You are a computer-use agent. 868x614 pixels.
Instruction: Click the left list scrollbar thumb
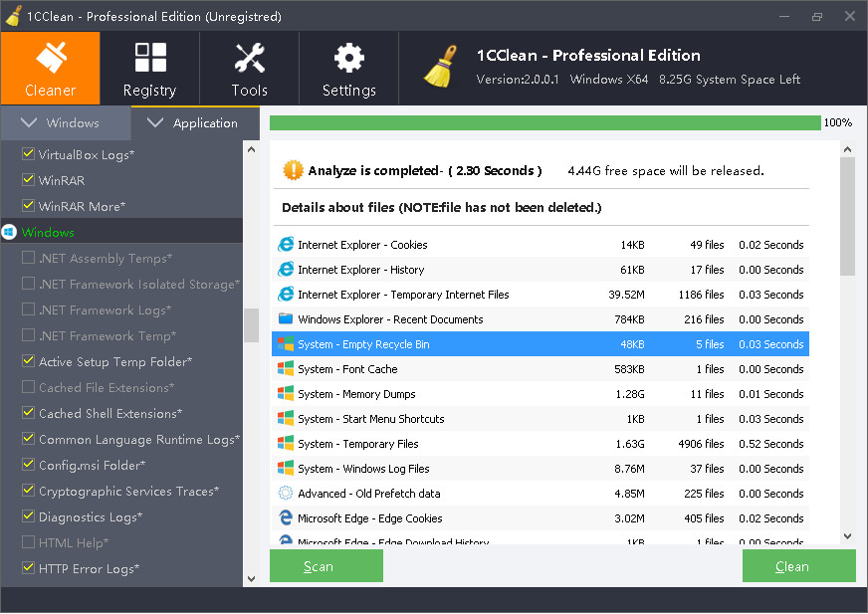[x=251, y=325]
